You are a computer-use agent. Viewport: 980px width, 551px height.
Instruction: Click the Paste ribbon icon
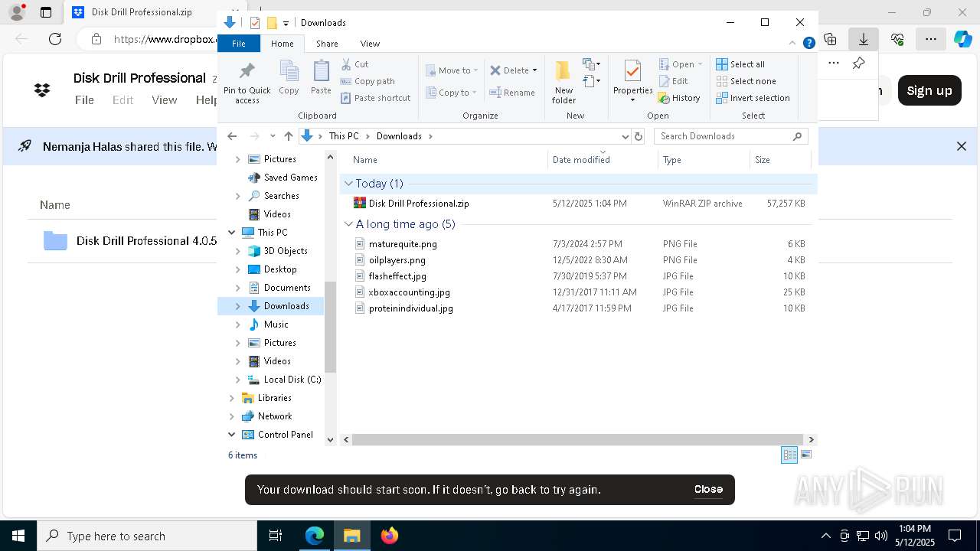pos(321,78)
